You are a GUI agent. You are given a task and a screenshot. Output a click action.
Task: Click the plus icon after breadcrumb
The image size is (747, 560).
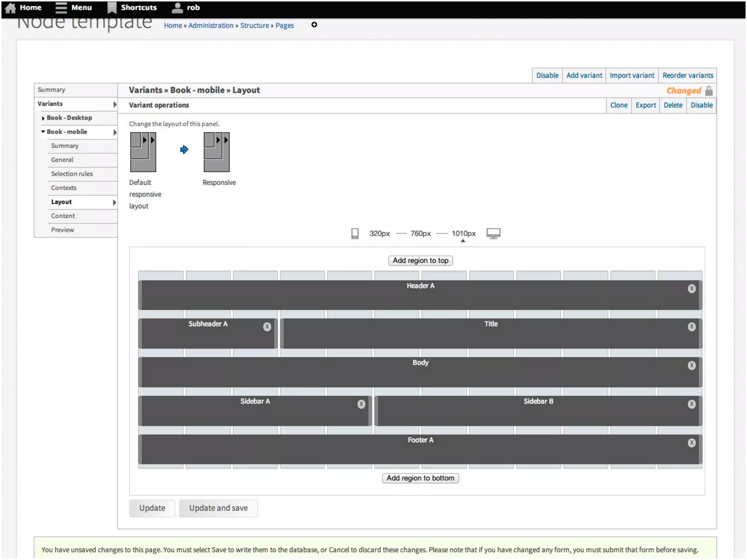tap(314, 25)
